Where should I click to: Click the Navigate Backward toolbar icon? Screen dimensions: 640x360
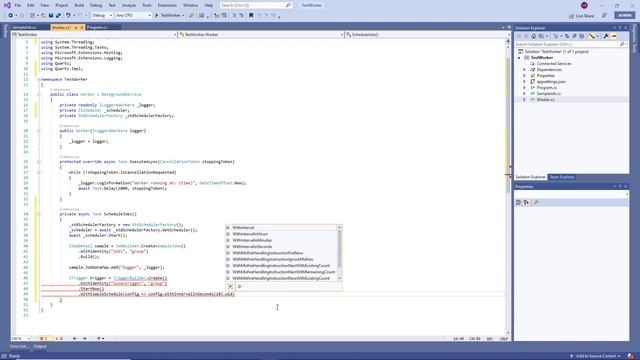[11, 15]
